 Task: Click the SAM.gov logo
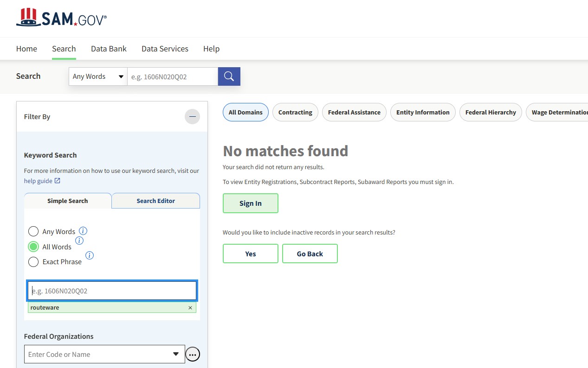[x=61, y=19]
